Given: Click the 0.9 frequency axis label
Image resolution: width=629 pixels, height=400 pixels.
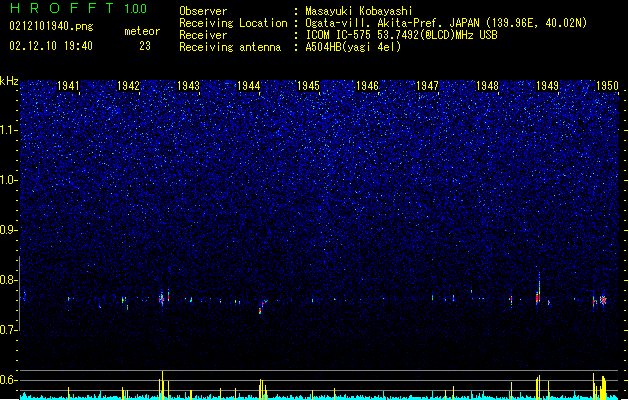Looking at the screenshot, I should click(9, 230).
